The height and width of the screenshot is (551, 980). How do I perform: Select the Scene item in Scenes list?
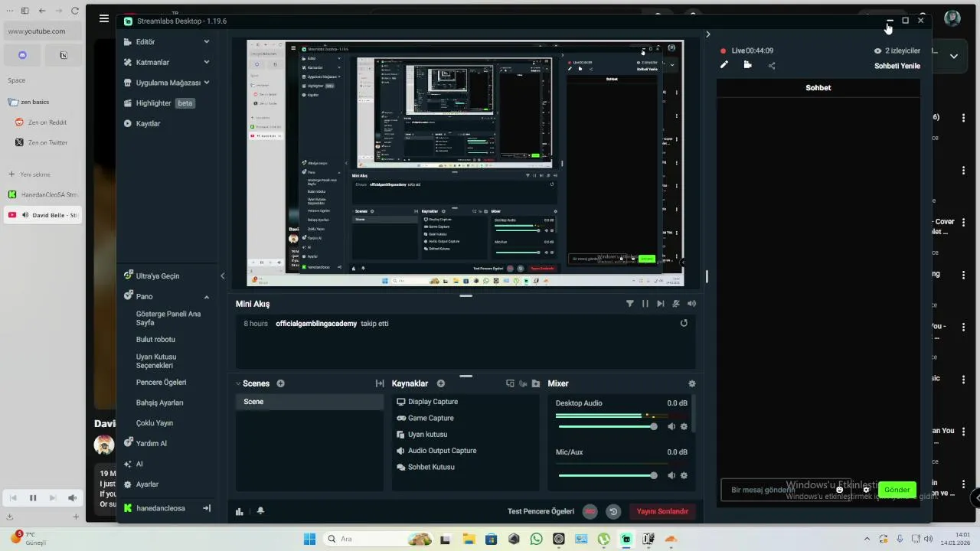click(x=309, y=402)
